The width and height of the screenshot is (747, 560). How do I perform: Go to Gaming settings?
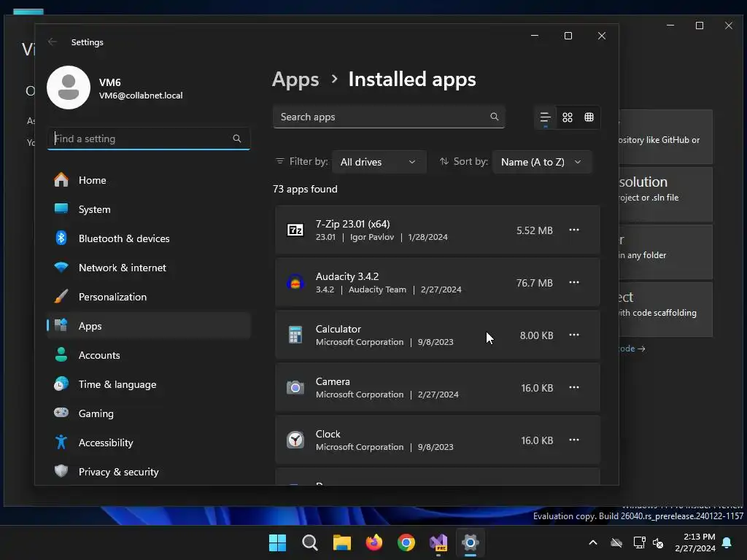(x=149, y=413)
